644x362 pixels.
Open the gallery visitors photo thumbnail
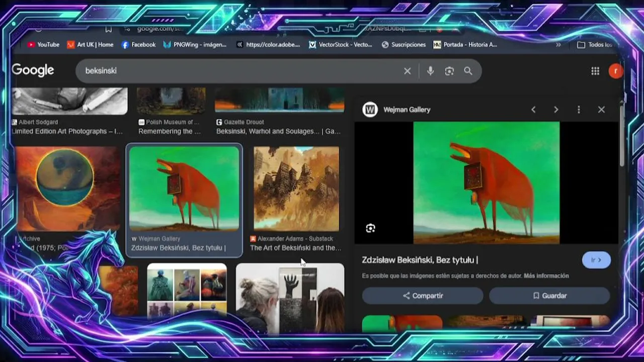click(x=290, y=298)
